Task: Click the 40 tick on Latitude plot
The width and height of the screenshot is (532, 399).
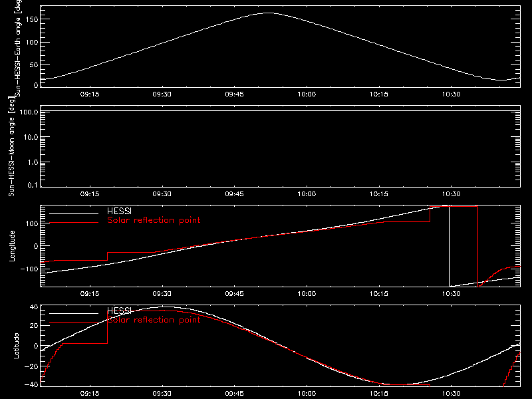Action: click(x=35, y=307)
